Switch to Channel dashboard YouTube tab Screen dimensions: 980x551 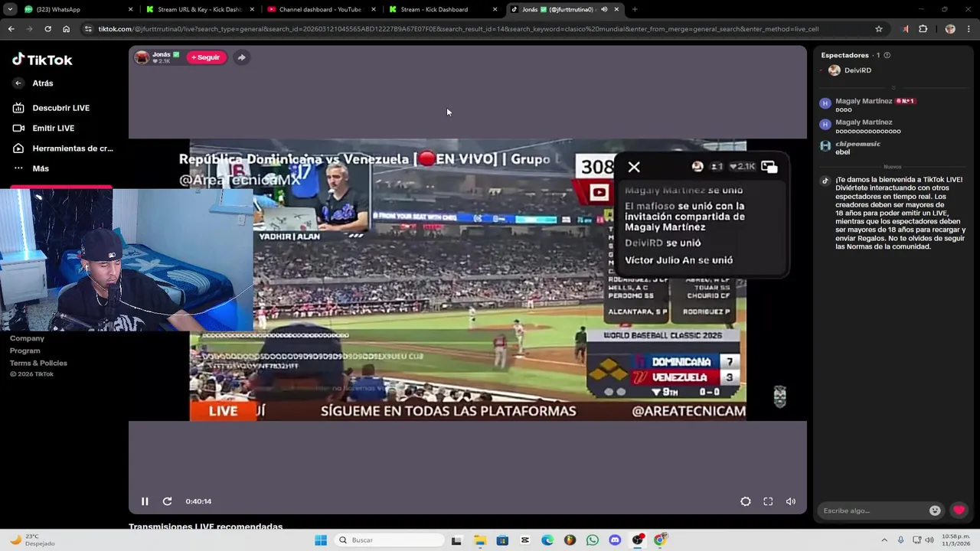click(322, 9)
